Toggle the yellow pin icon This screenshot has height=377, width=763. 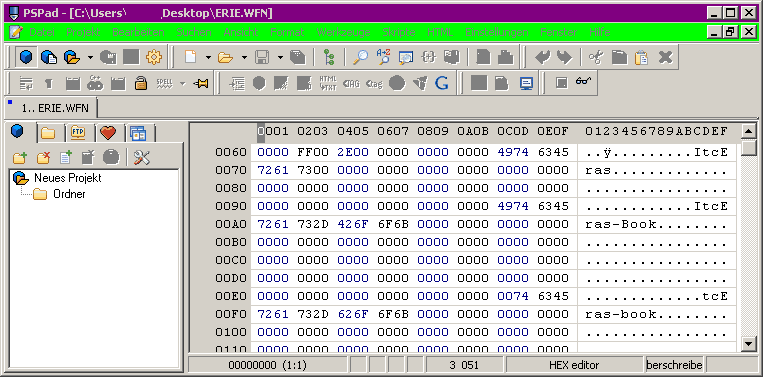(x=200, y=84)
